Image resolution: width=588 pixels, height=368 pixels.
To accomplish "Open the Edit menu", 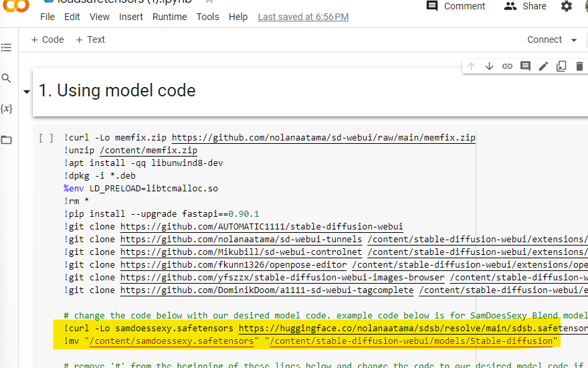I will (x=72, y=17).
